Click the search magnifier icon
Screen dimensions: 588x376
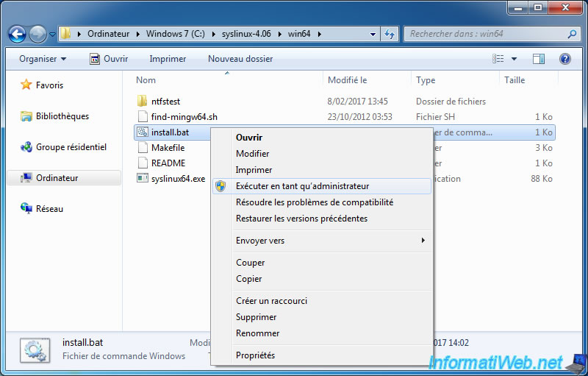coord(572,34)
